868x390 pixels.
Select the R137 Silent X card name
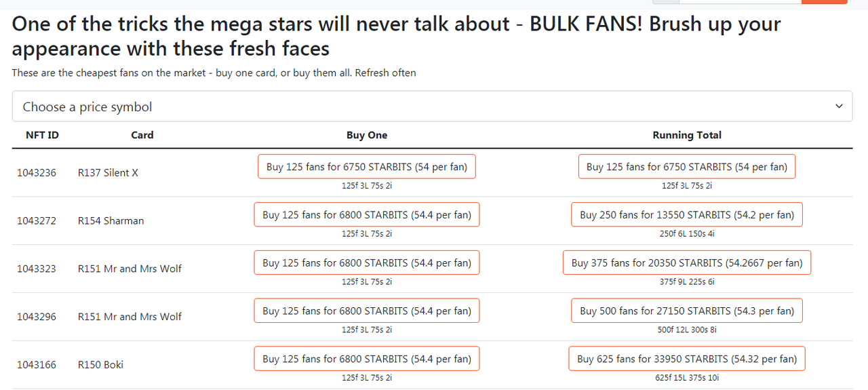tap(108, 173)
